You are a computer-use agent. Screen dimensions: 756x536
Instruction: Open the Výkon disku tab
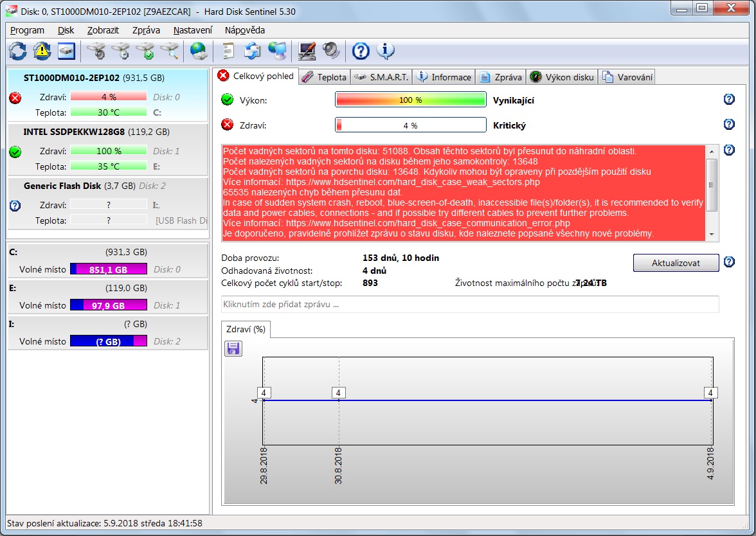(x=562, y=77)
